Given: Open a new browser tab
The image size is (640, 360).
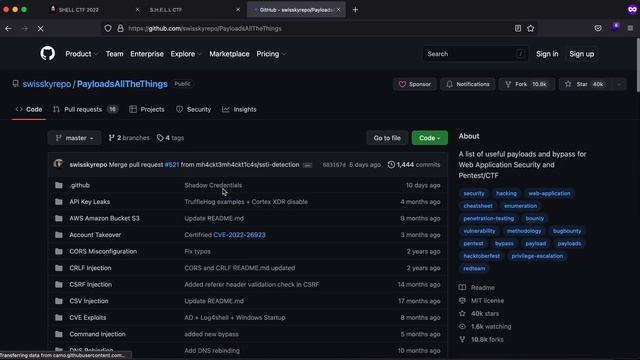Looking at the screenshot, I should [355, 9].
